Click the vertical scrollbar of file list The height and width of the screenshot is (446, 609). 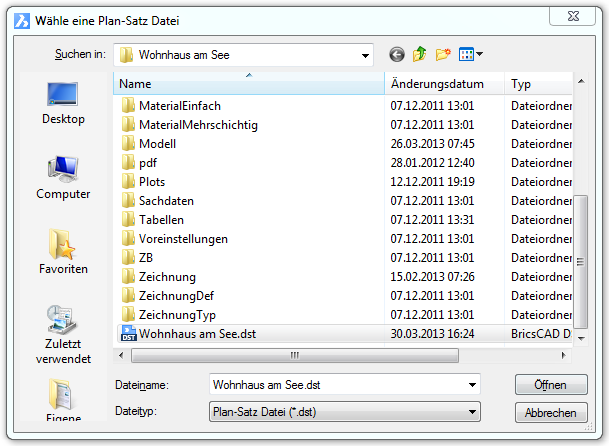pyautogui.click(x=580, y=232)
